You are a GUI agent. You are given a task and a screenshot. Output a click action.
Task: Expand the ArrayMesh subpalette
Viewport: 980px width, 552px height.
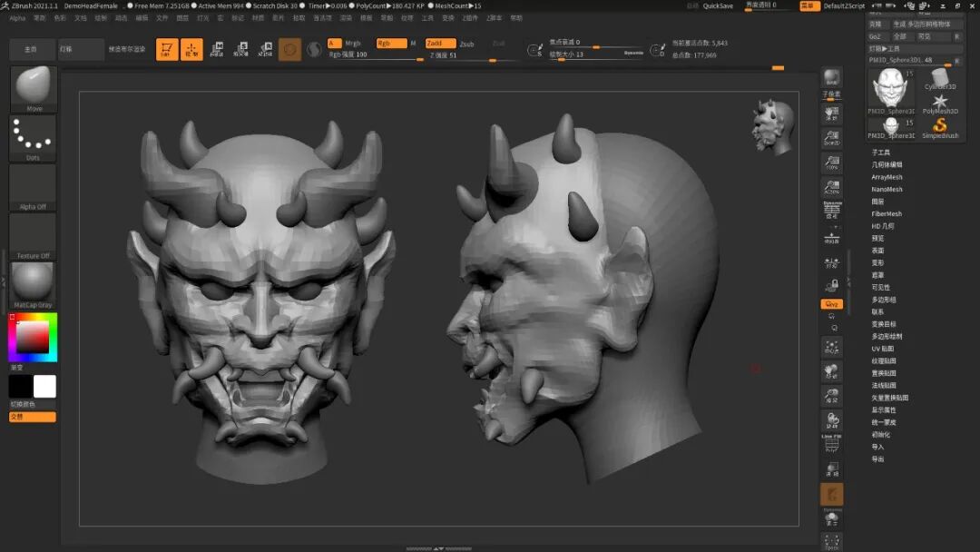(887, 177)
